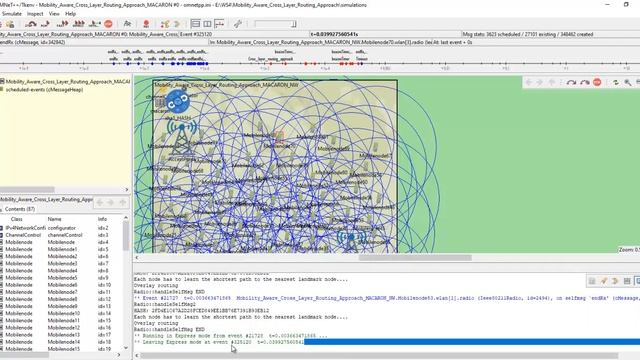Open the Inspect menu
Viewport: 640px width, 360px height.
click(35, 13)
